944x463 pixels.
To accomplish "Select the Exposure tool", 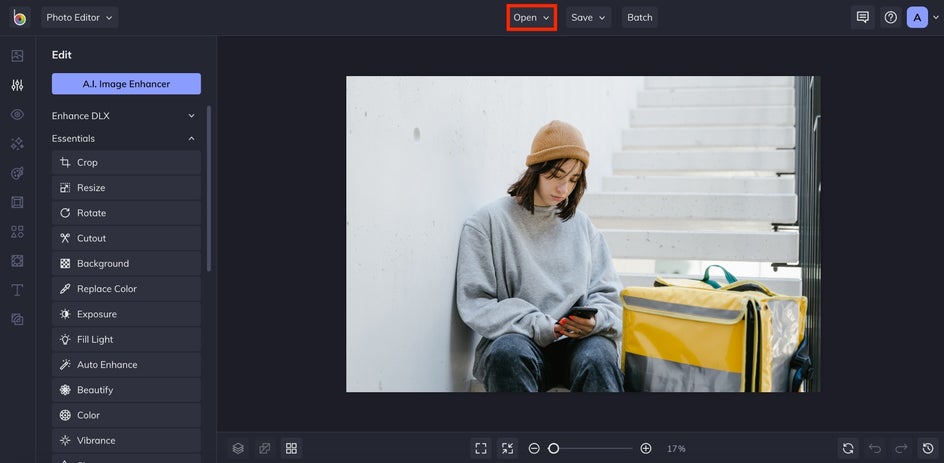I will click(126, 314).
